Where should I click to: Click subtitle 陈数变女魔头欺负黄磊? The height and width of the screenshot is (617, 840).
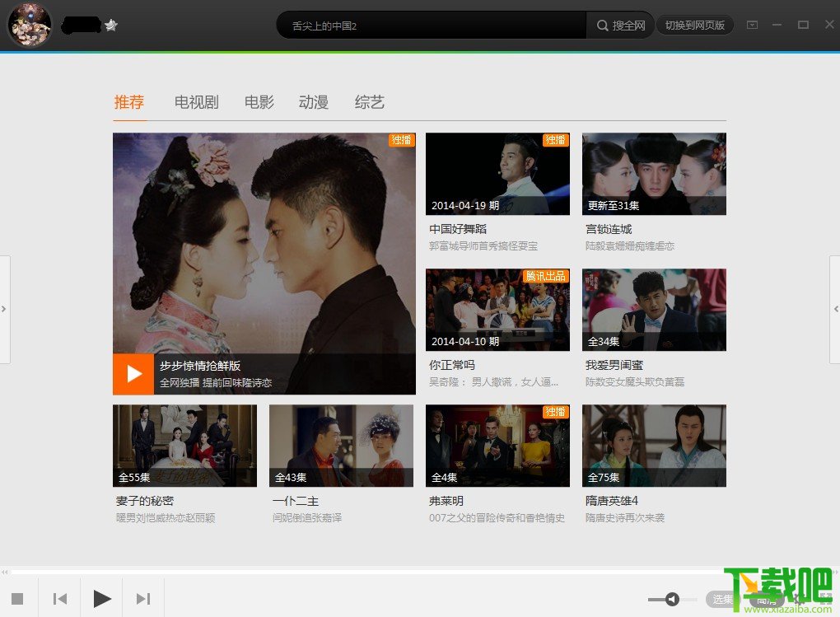click(635, 381)
